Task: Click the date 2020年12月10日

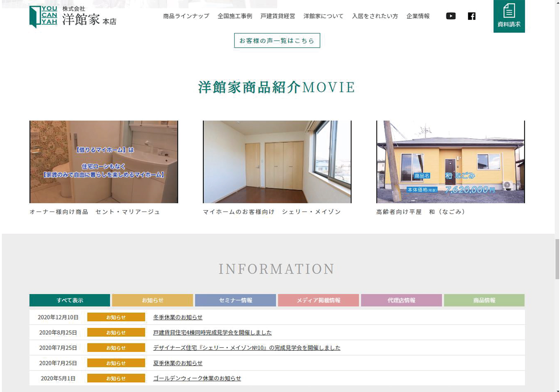Action: [58, 317]
